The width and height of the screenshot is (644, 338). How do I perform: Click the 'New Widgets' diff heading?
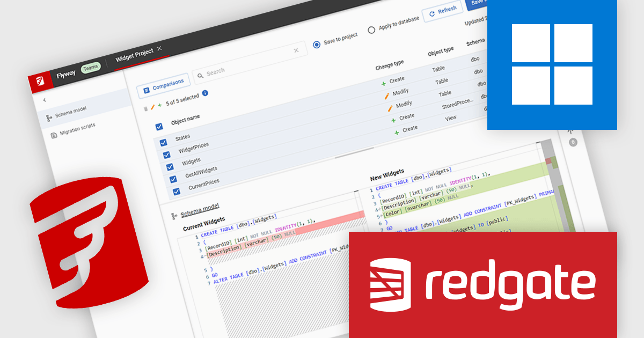point(387,175)
